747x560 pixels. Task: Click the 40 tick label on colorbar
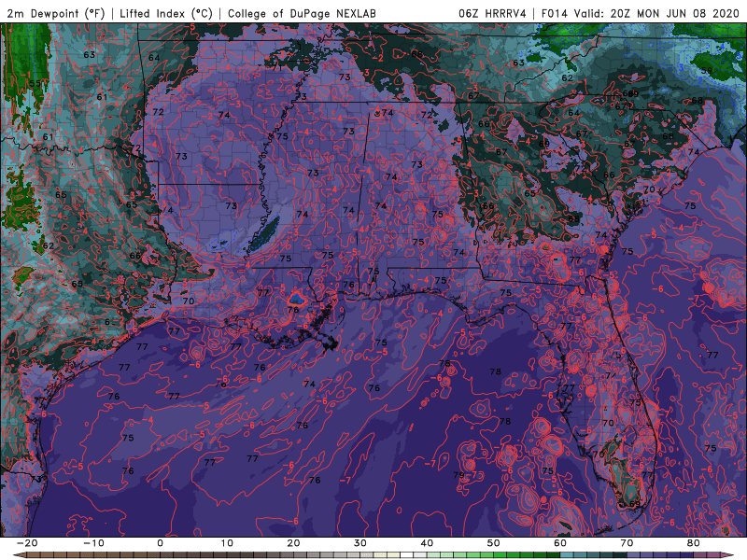pyautogui.click(x=427, y=543)
